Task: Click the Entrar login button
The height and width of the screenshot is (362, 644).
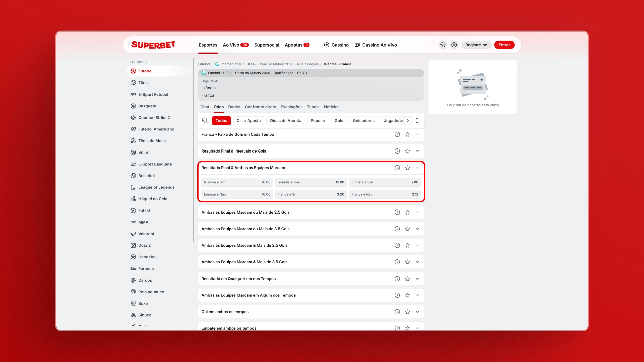Action: tap(504, 45)
